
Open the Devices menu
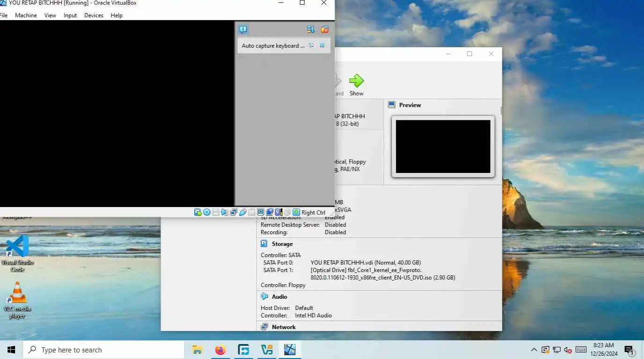tap(94, 15)
